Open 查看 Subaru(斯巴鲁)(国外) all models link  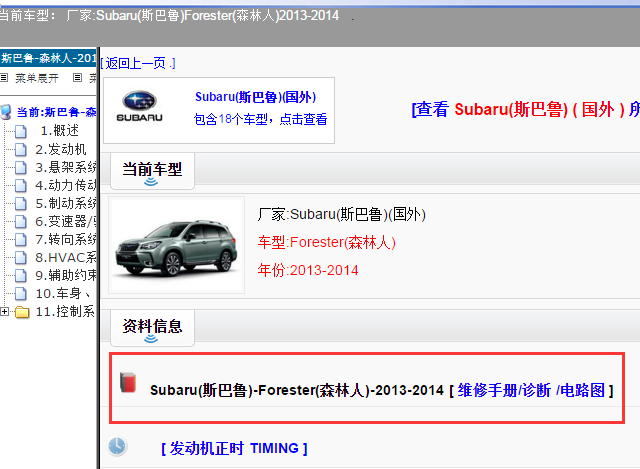coord(525,109)
